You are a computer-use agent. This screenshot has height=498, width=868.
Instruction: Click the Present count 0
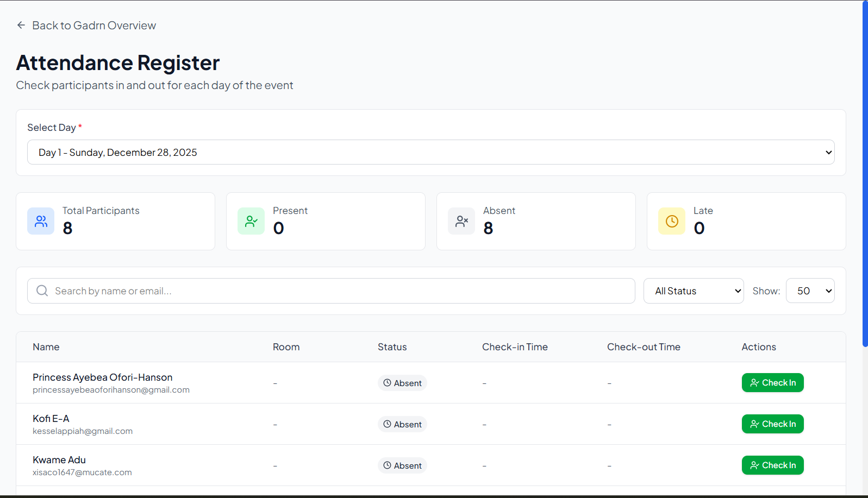(x=278, y=228)
